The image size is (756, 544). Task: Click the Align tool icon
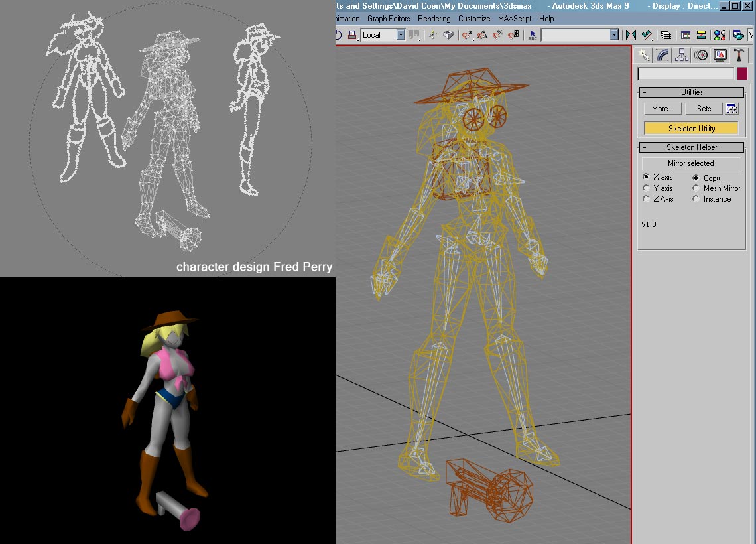pyautogui.click(x=647, y=35)
